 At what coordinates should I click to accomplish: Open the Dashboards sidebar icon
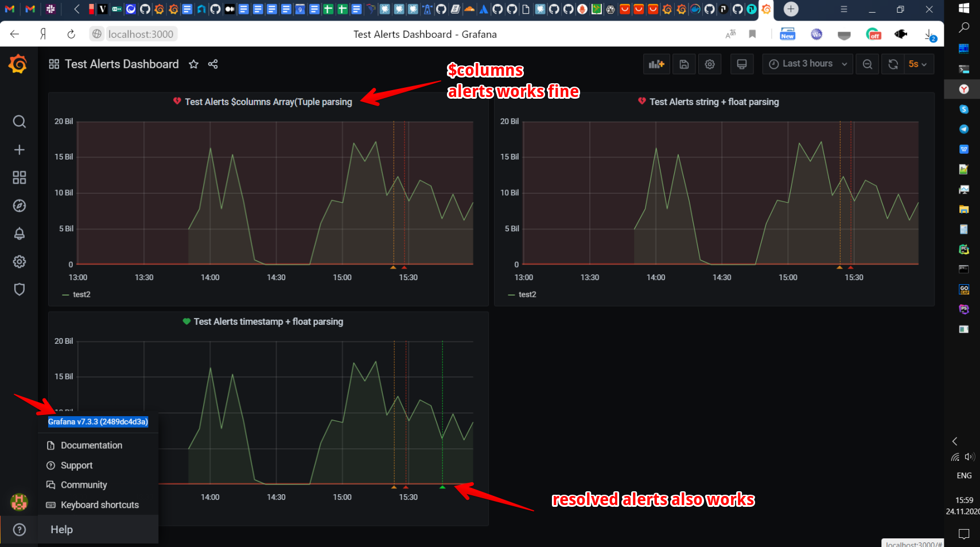pos(19,177)
